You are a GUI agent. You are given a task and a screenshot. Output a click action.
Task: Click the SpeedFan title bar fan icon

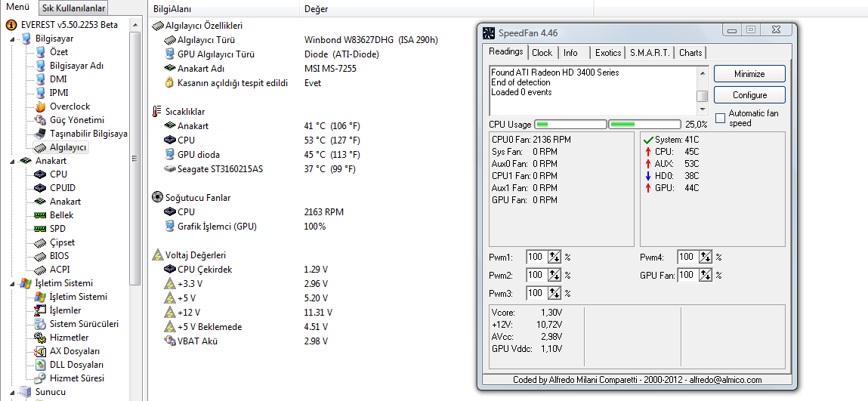pos(489,33)
